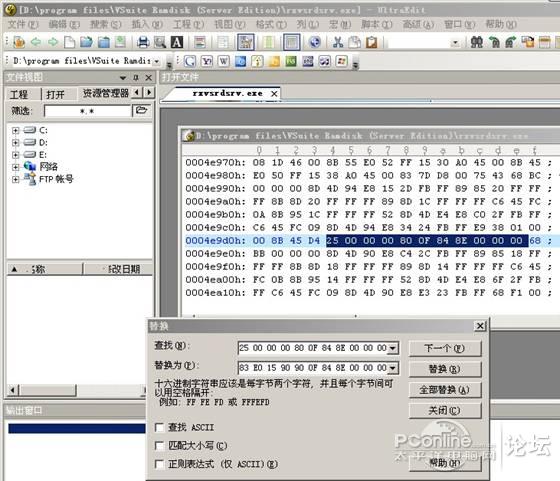Screen dimensions: 560x481
Task: Expand the Network tree node
Action: [x=15, y=167]
